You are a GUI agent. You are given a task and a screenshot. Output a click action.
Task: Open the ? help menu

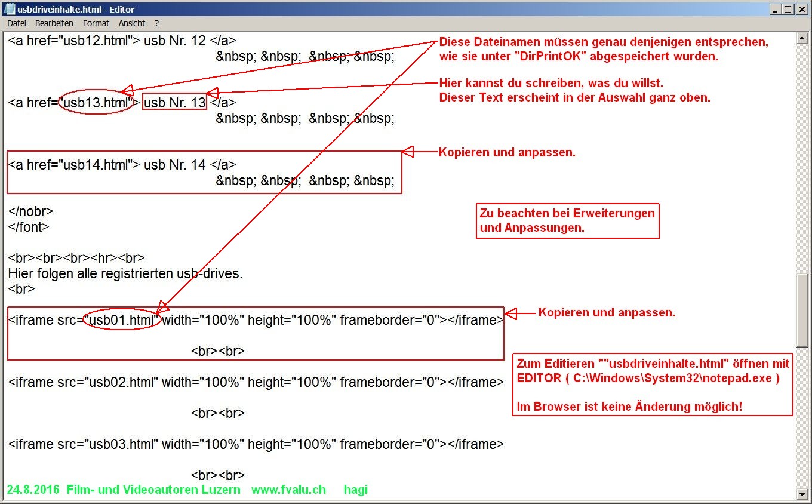tap(156, 23)
